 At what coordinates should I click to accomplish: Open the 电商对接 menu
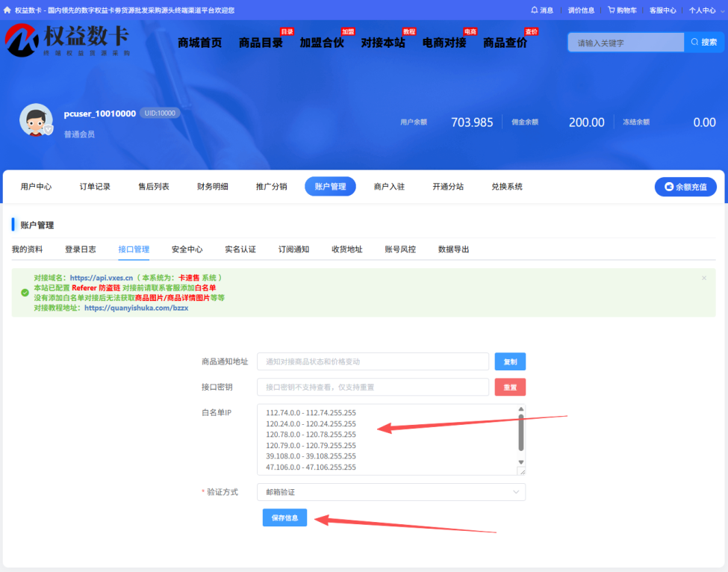pos(444,43)
